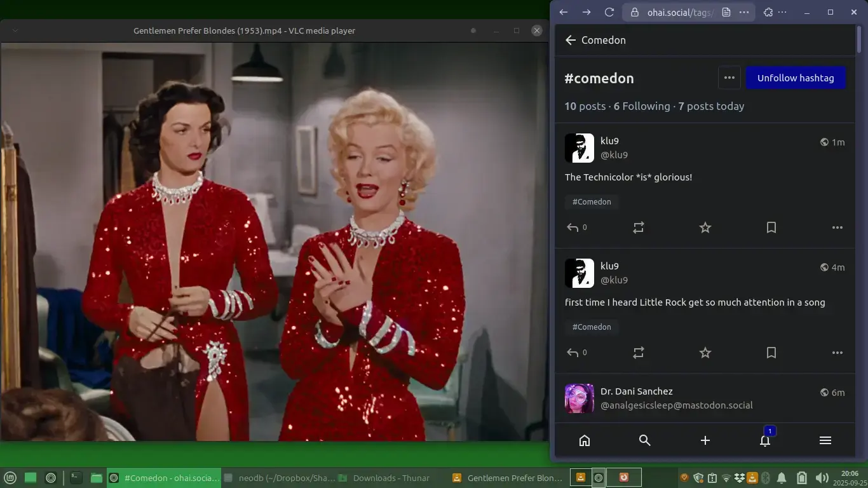The height and width of the screenshot is (488, 868).
Task: Open the Mastodon home timeline icon
Action: 585,441
